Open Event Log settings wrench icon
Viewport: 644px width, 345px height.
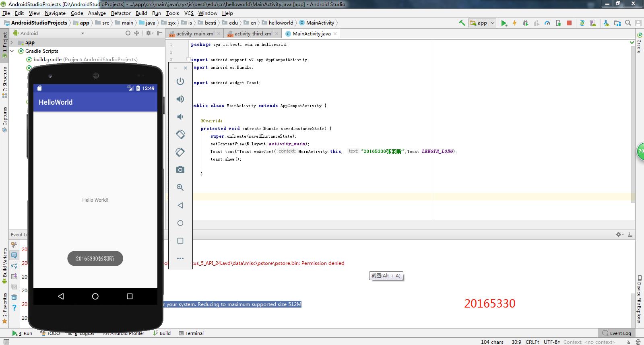(14, 245)
